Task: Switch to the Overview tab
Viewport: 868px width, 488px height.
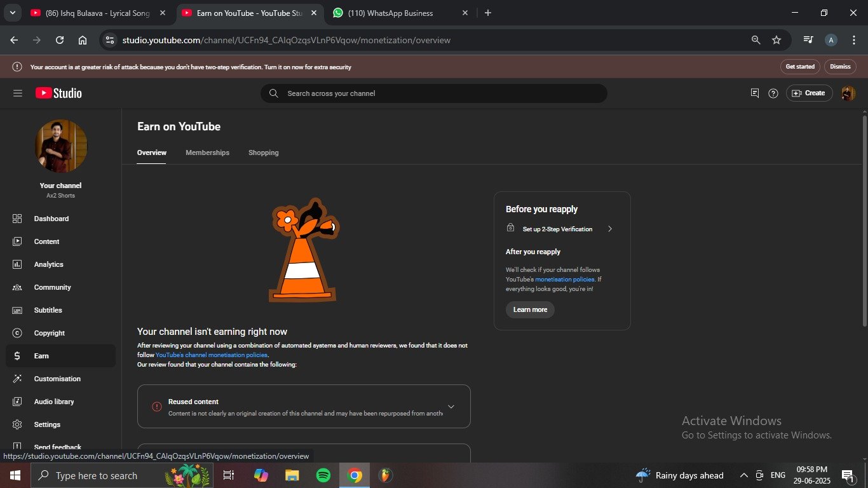Action: [x=152, y=152]
